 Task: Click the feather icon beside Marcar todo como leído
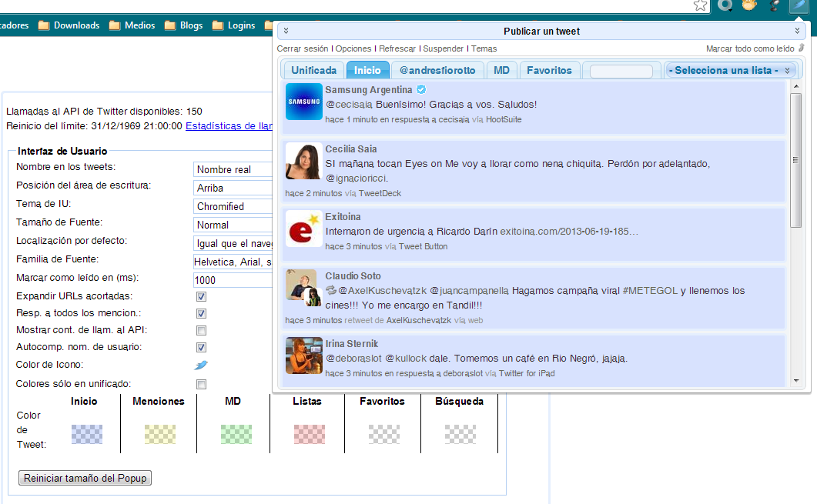(802, 48)
